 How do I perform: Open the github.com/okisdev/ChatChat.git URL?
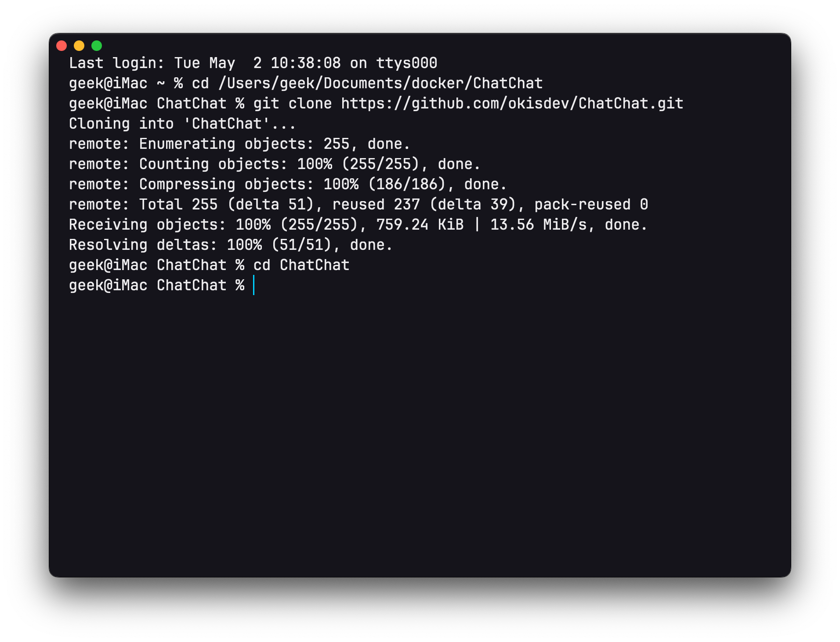(512, 104)
